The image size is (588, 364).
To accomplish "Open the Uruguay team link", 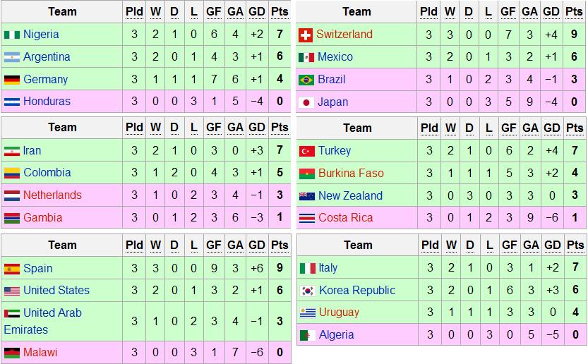I will (x=339, y=313).
